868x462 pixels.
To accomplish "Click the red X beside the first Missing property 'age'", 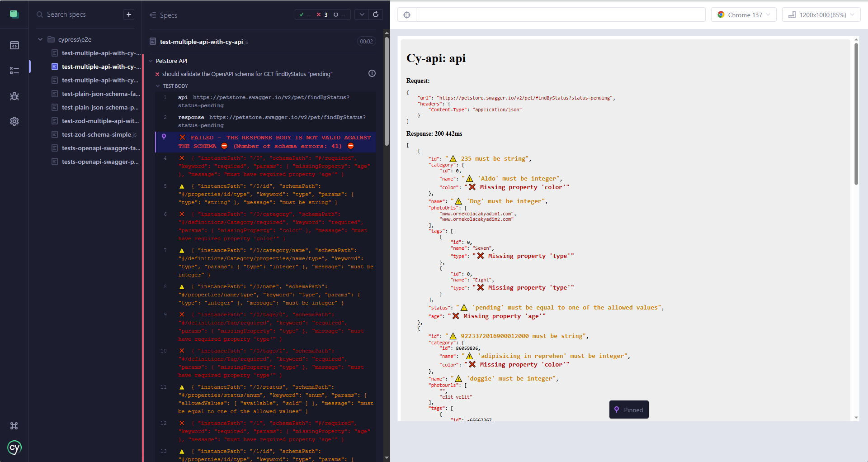I will point(456,316).
